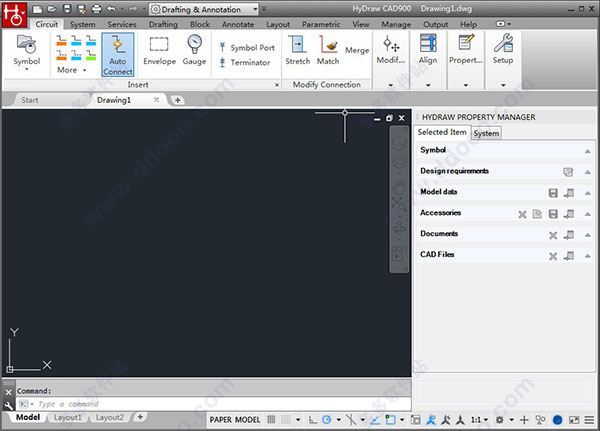
Task: Click the Align tool icon
Action: (x=428, y=49)
